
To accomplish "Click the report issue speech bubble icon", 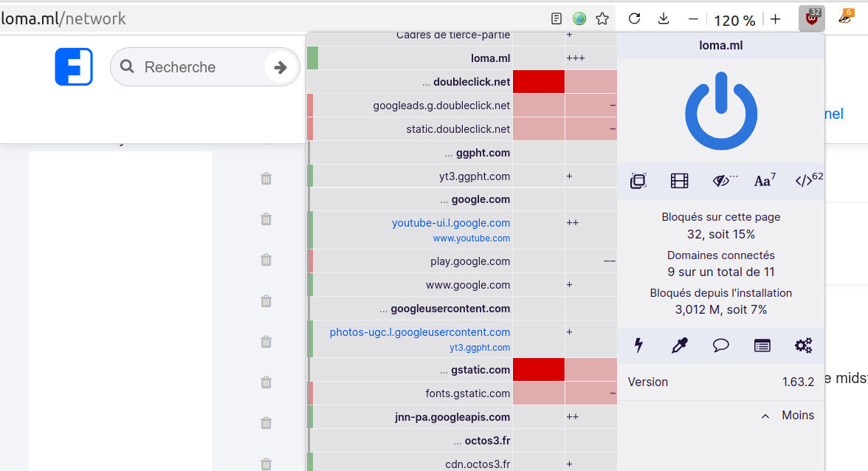I will tap(720, 345).
